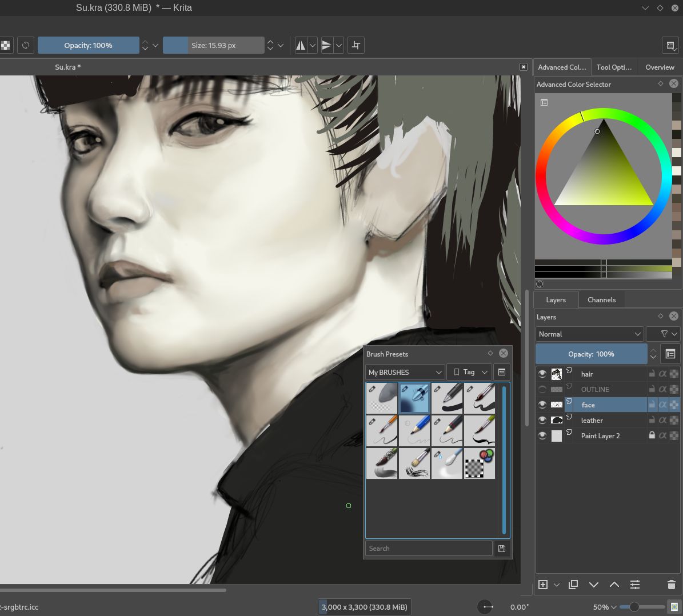The height and width of the screenshot is (616, 683).
Task: Click the duplicate layer icon below layer list
Action: click(573, 585)
